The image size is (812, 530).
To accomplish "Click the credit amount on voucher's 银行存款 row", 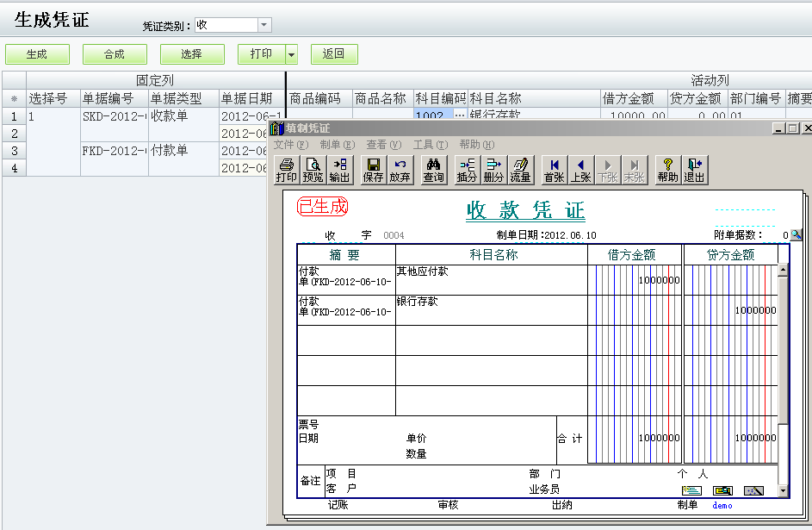I will point(755,310).
